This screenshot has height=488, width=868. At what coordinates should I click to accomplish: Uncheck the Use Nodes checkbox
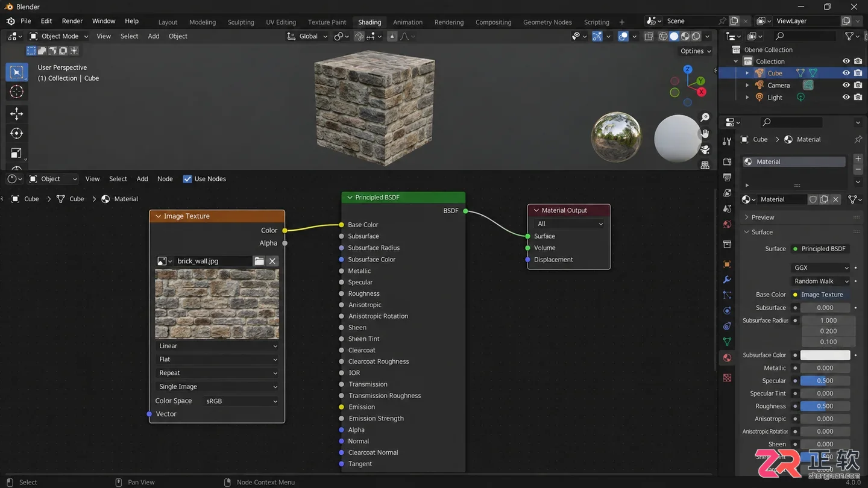187,179
